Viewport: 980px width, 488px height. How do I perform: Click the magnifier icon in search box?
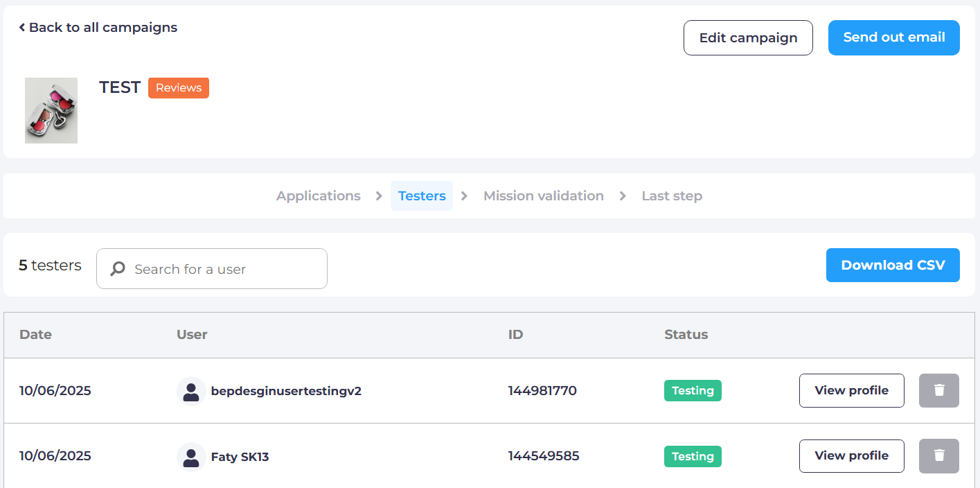pos(118,269)
